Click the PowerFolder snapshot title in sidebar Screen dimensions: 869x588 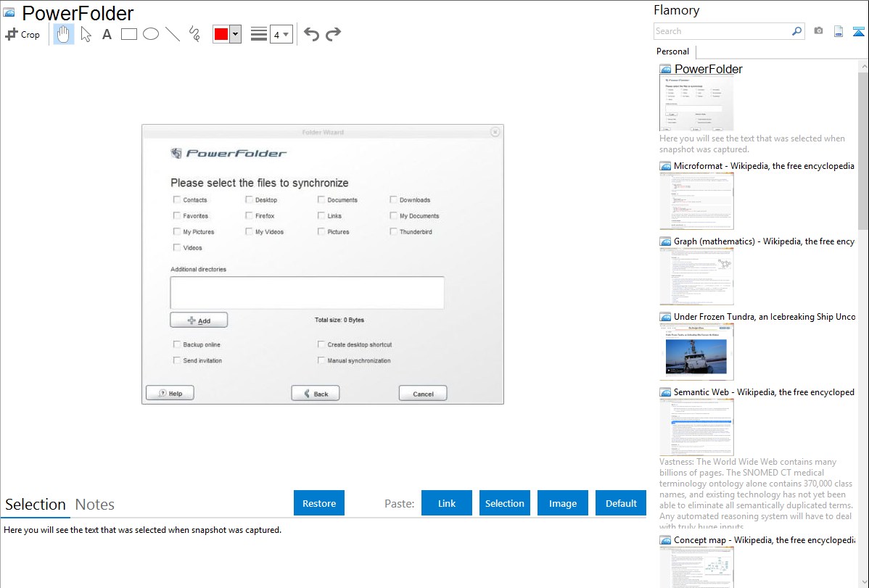pyautogui.click(x=708, y=69)
